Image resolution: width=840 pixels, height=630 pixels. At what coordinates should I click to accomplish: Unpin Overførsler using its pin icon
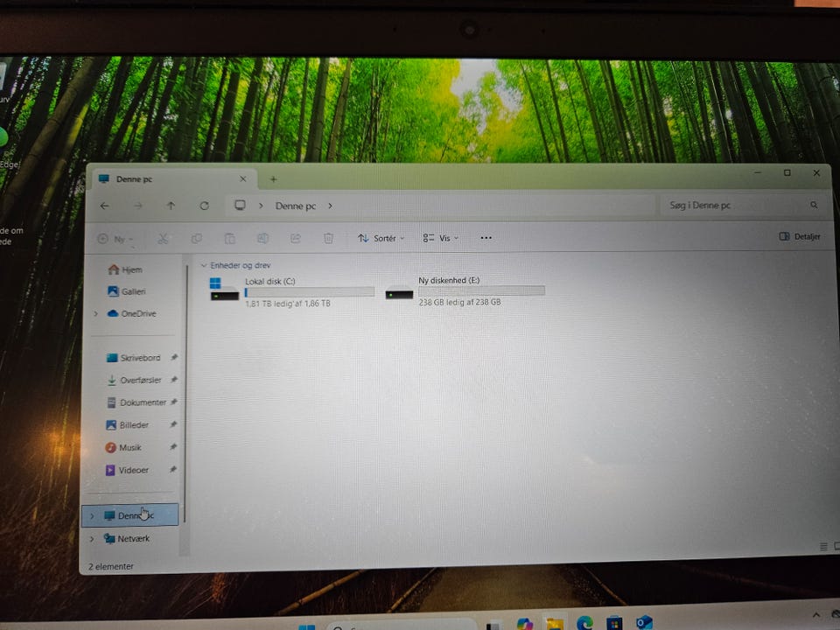point(173,379)
